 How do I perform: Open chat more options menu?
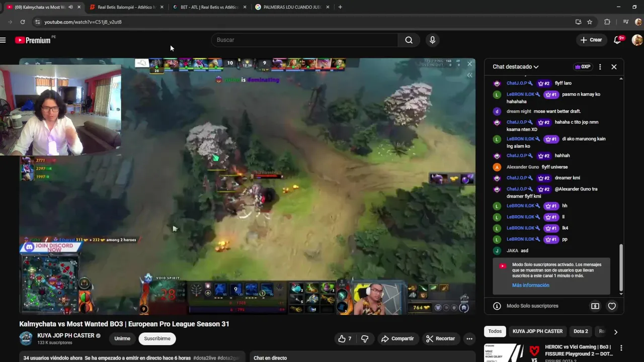(600, 67)
